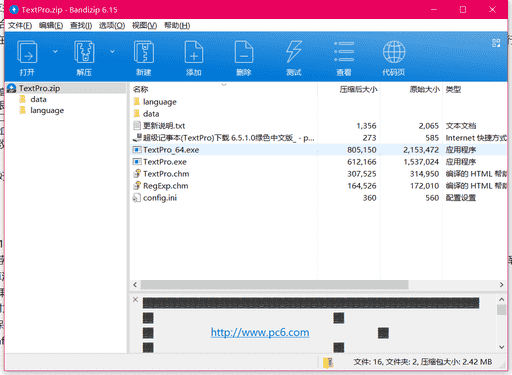Expand the dropdown arrow beside Open (打开)
This screenshot has height=375, width=512.
click(x=55, y=51)
